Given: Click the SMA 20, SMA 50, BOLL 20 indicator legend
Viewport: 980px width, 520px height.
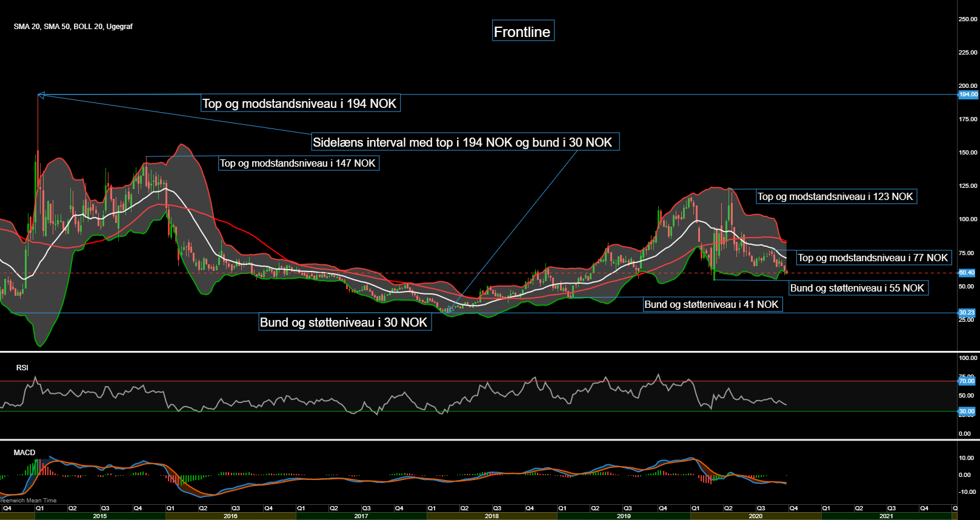Looking at the screenshot, I should point(73,27).
